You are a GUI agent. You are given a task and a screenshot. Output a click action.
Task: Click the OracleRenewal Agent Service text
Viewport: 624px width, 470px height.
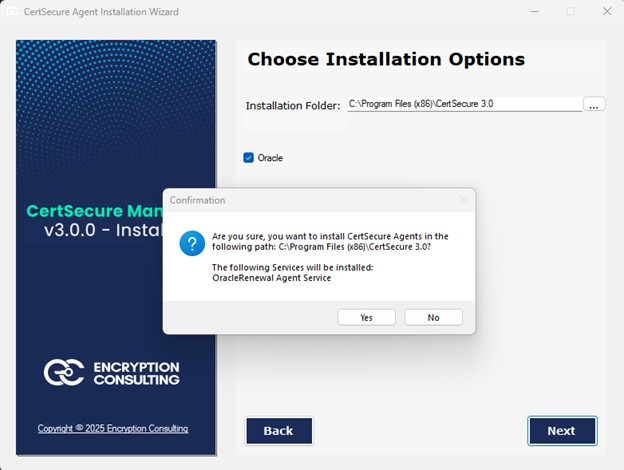[x=271, y=278]
